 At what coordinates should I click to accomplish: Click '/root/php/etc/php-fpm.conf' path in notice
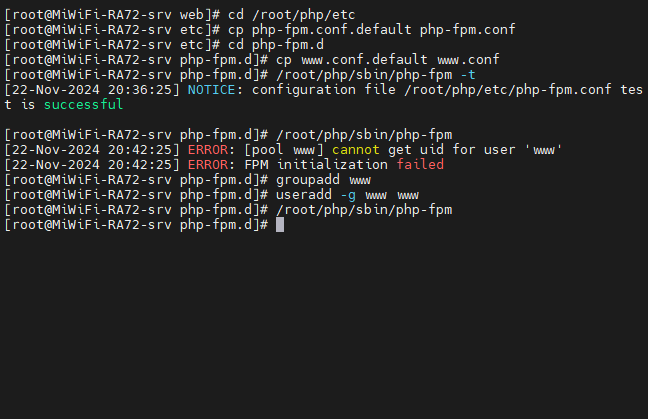coord(508,90)
